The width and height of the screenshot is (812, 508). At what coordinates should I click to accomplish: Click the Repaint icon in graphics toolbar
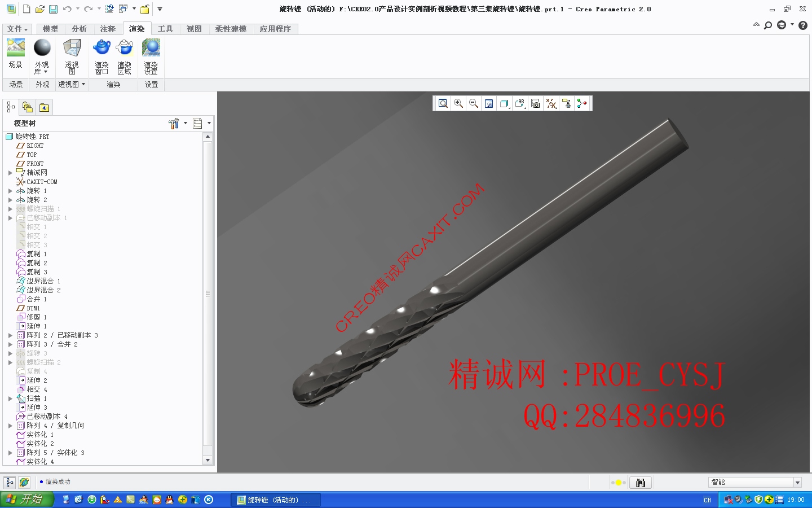[489, 103]
